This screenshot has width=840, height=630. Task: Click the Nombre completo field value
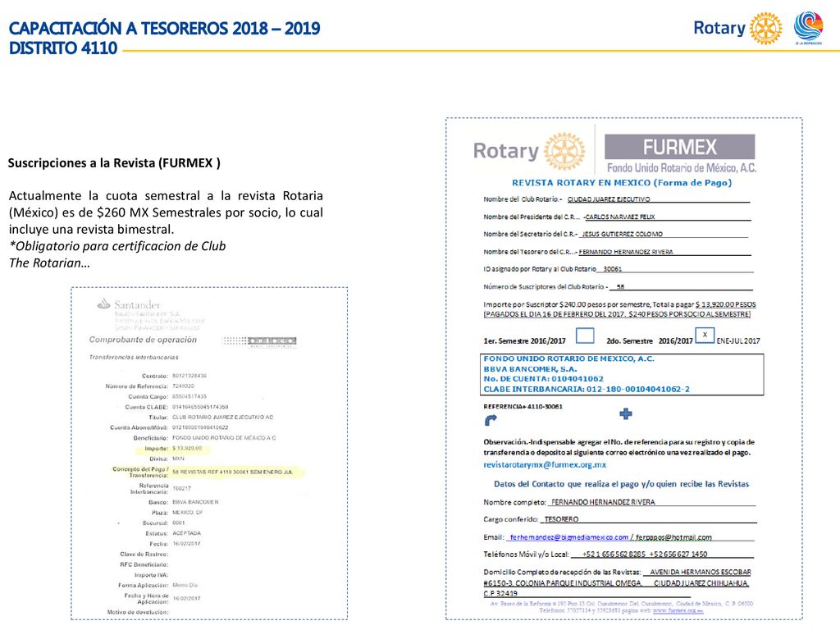(603, 502)
